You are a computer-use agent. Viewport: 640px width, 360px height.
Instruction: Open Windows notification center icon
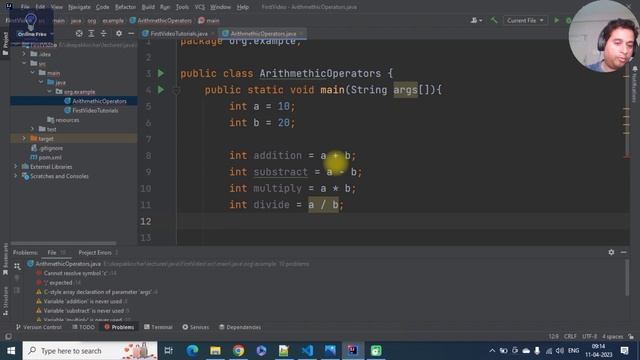pos(624,351)
